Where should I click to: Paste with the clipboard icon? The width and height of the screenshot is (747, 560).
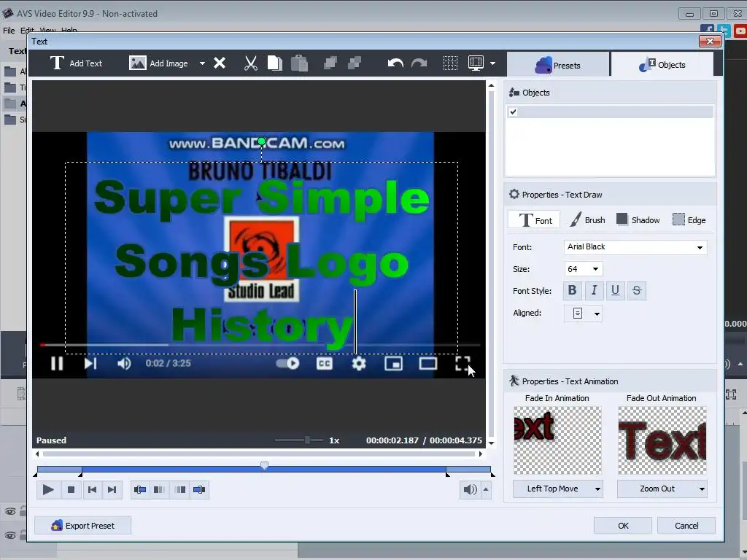tap(299, 63)
